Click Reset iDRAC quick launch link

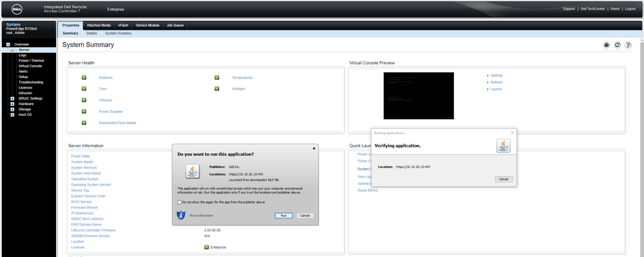click(x=368, y=191)
